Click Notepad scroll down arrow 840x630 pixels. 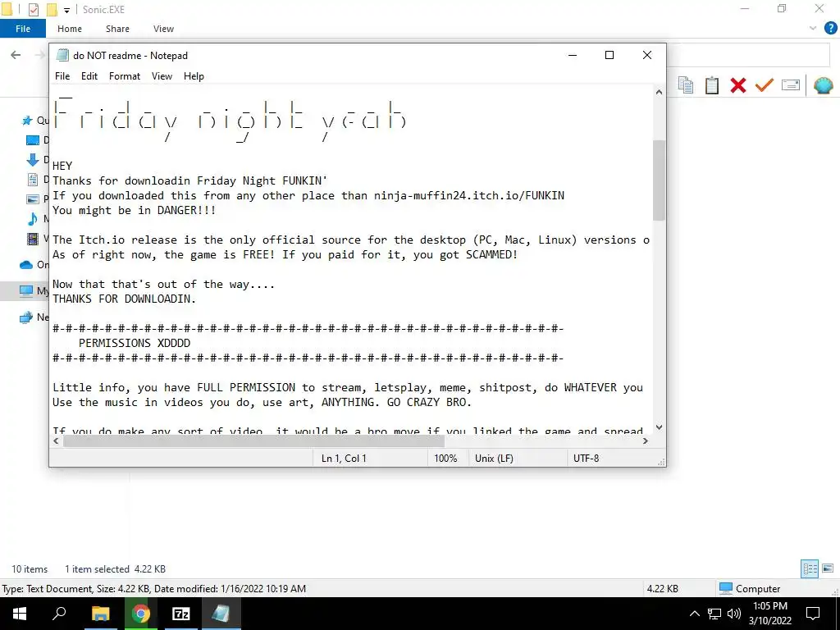tap(659, 427)
